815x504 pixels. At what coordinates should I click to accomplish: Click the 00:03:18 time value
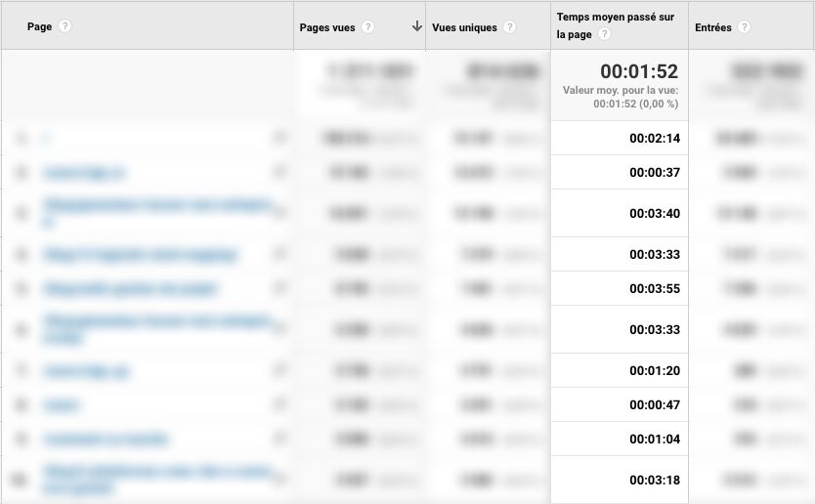click(654, 481)
